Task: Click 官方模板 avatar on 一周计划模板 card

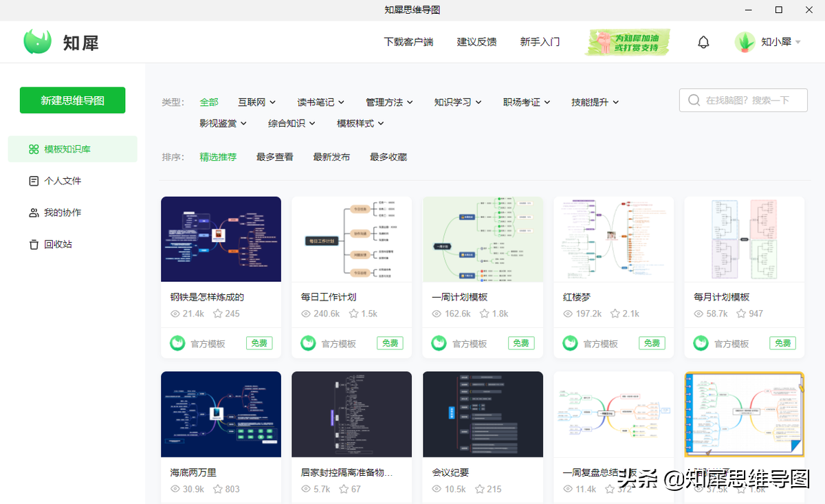Action: click(x=439, y=342)
